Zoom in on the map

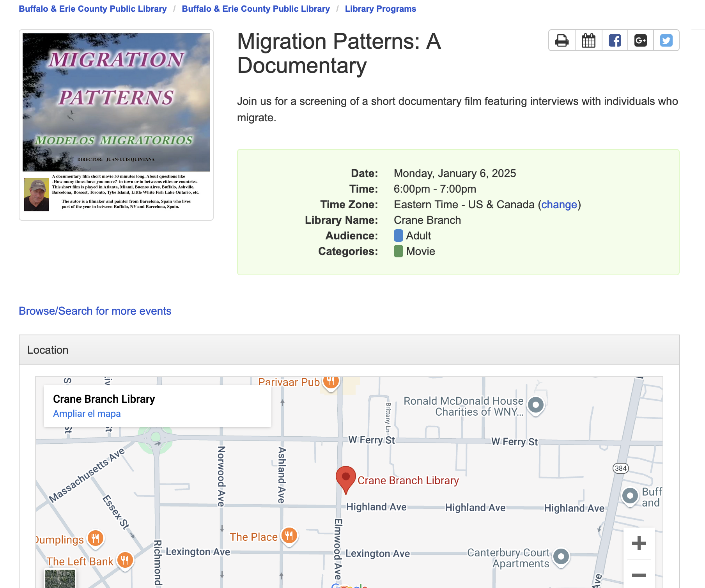coord(639,543)
